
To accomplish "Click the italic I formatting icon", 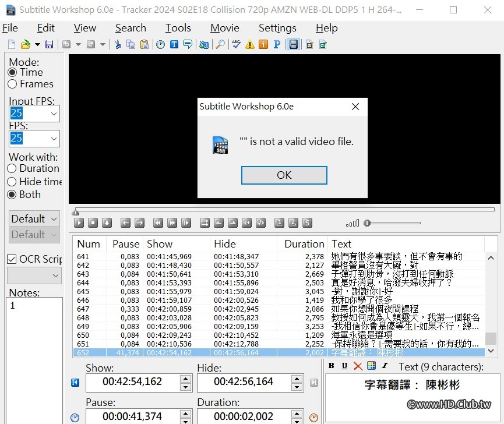I will pyautogui.click(x=385, y=366).
